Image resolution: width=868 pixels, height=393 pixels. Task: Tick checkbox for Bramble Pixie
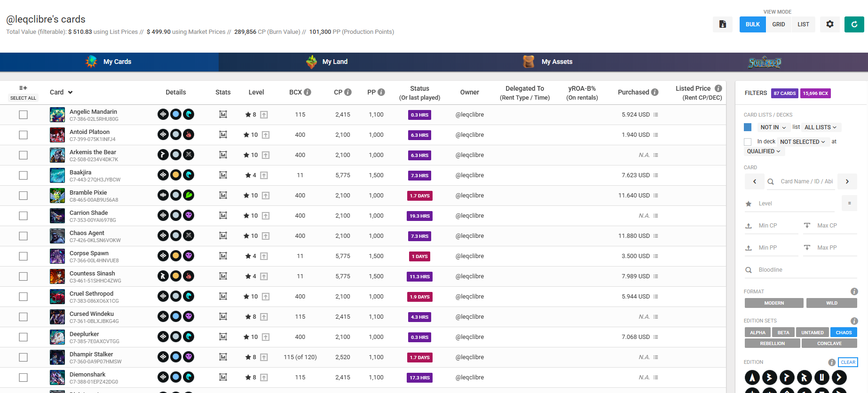pyautogui.click(x=23, y=196)
